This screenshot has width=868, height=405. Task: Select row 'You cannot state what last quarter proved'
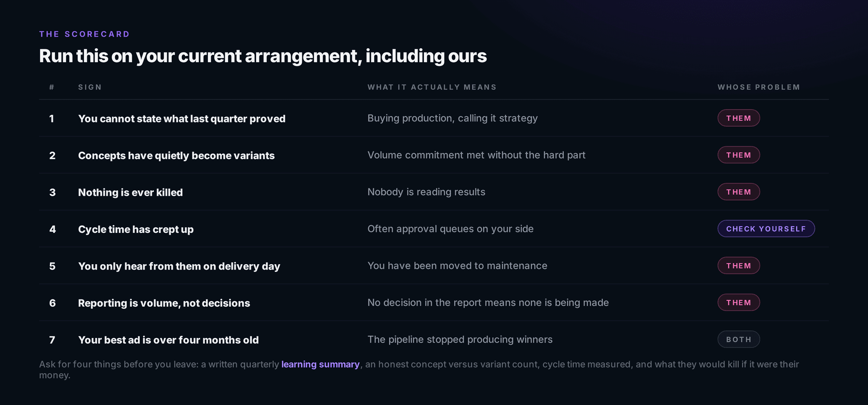[x=434, y=118]
